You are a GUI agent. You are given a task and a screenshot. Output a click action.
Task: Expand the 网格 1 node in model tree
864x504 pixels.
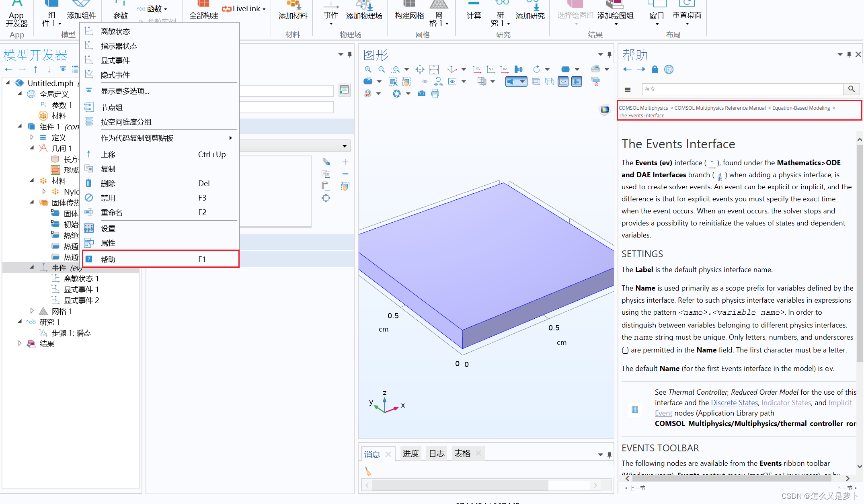pos(32,311)
